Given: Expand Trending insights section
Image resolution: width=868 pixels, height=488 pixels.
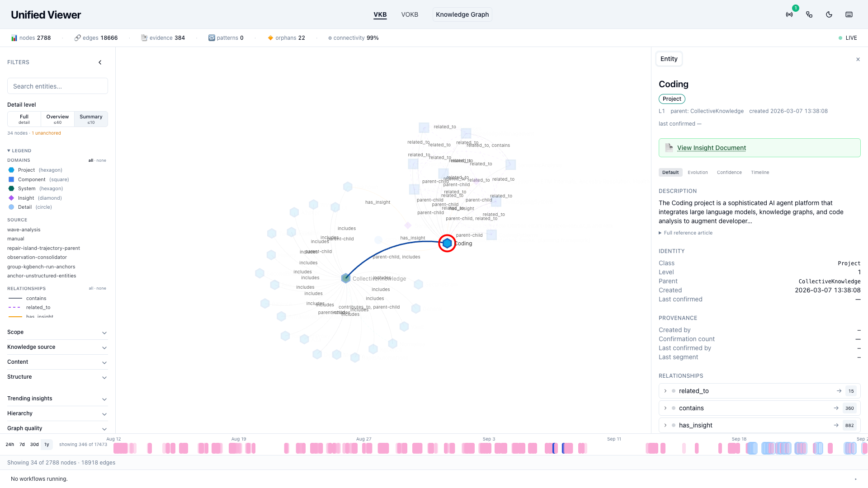Looking at the screenshot, I should tap(57, 399).
